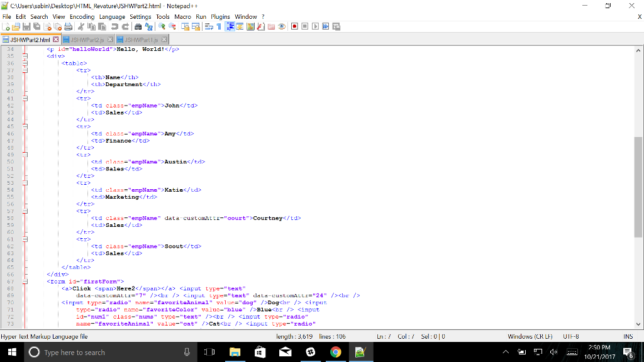This screenshot has width=644, height=362.
Task: Click the Redo arrow icon
Action: [x=125, y=26]
